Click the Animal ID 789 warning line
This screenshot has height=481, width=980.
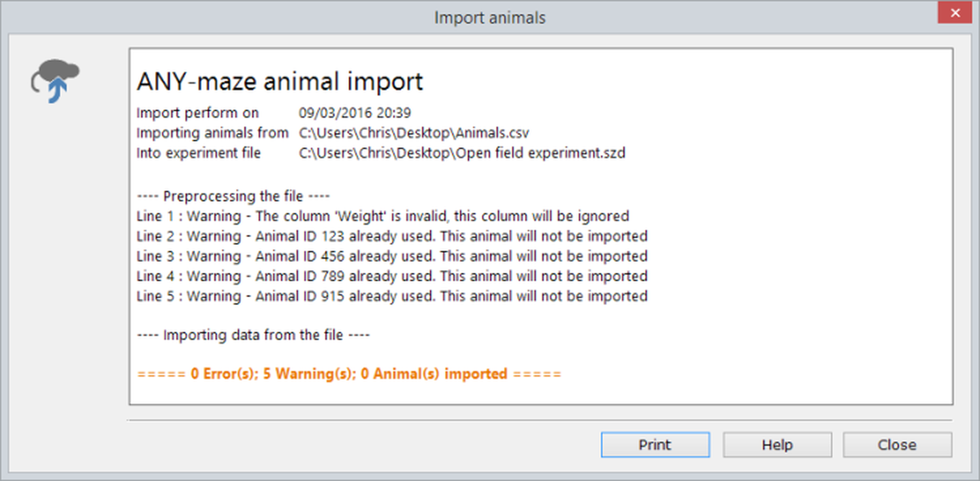coord(392,276)
